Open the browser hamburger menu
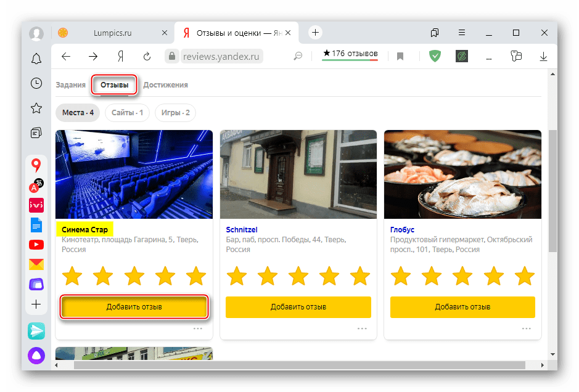This screenshot has height=392, width=579. tap(462, 33)
